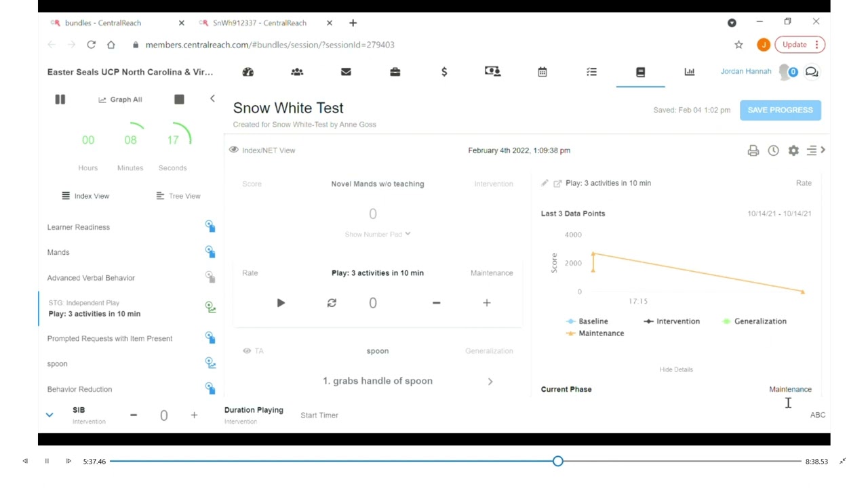
Task: Toggle Index/NET View eye icon
Action: [234, 150]
